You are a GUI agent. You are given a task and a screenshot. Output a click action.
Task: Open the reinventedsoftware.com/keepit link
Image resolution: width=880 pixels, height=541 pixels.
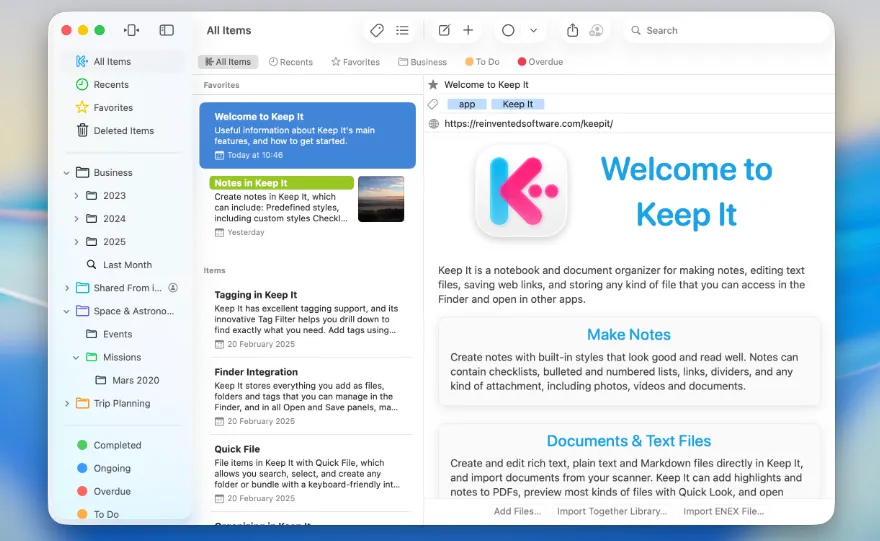click(x=528, y=124)
